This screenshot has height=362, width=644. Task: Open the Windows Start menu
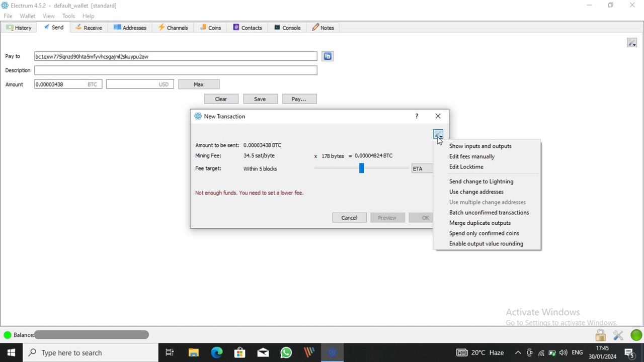11,352
